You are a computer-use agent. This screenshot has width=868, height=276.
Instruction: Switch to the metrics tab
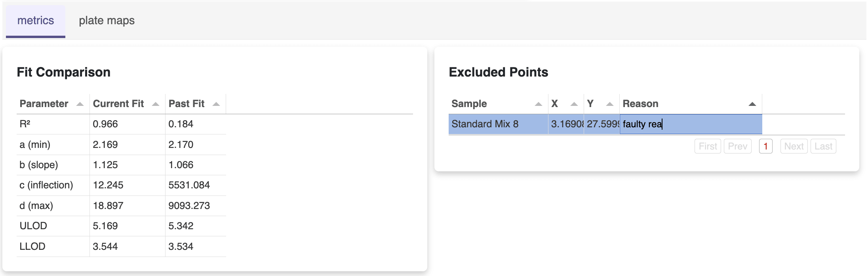(x=36, y=21)
